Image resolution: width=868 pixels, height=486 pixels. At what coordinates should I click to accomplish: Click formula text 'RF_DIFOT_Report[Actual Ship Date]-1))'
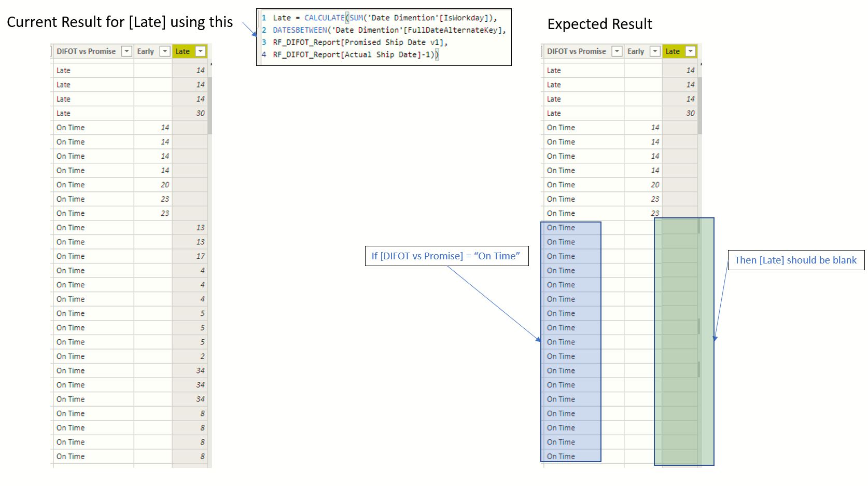[356, 54]
